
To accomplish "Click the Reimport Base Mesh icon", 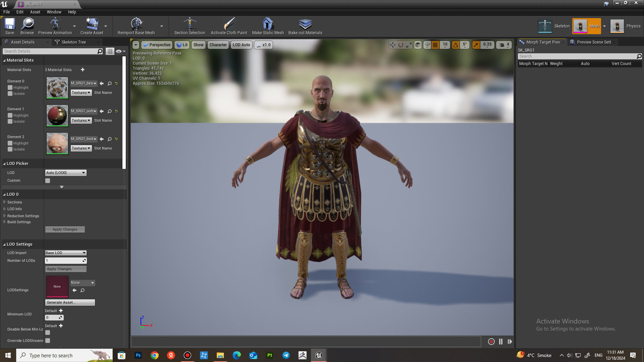I will pos(136,26).
